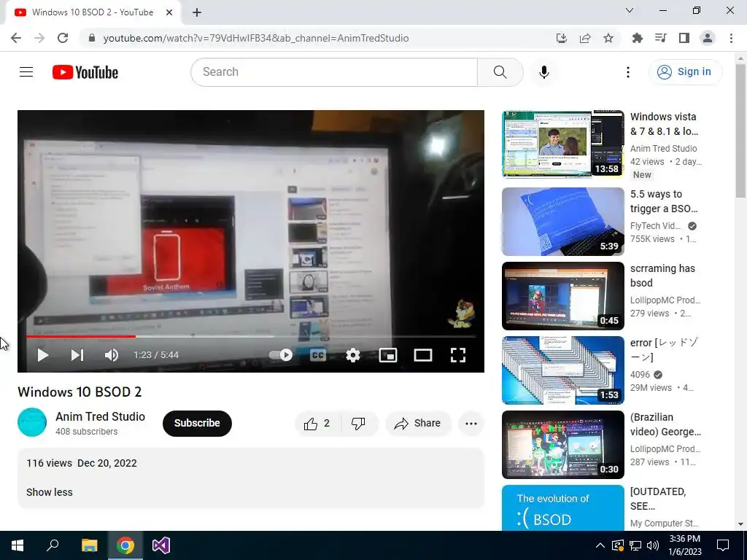Bookmark this page with the star
Screen dimensions: 747x560
tap(608, 38)
